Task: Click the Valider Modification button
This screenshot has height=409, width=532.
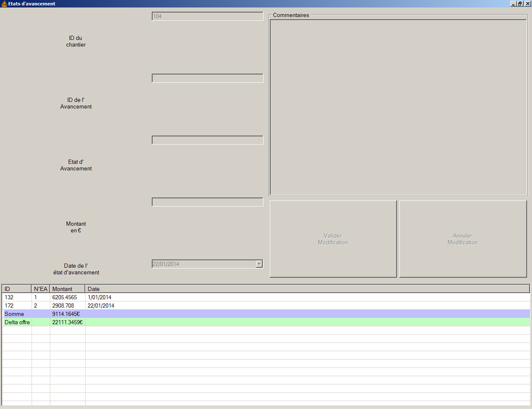Action: (x=333, y=239)
